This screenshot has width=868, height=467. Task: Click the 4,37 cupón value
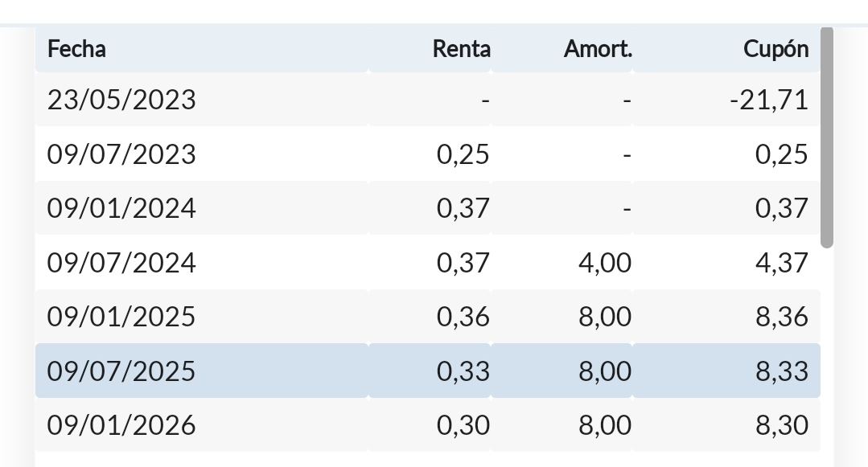pos(781,263)
